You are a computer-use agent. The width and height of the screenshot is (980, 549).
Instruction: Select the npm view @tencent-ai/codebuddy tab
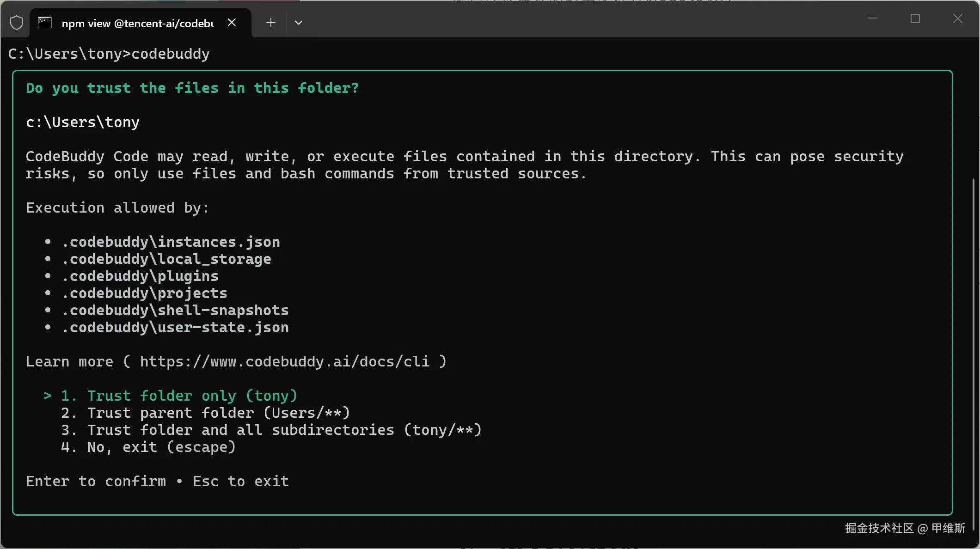click(137, 24)
